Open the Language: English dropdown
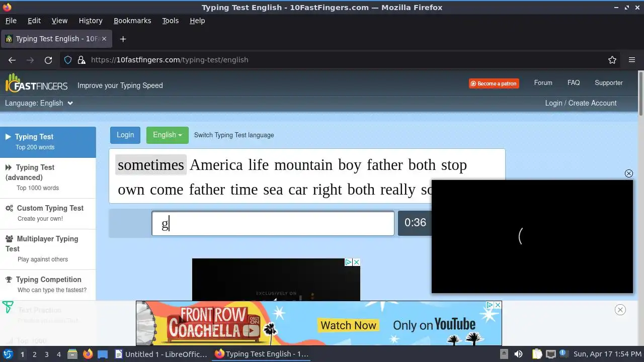Image resolution: width=644 pixels, height=362 pixels. pos(39,103)
